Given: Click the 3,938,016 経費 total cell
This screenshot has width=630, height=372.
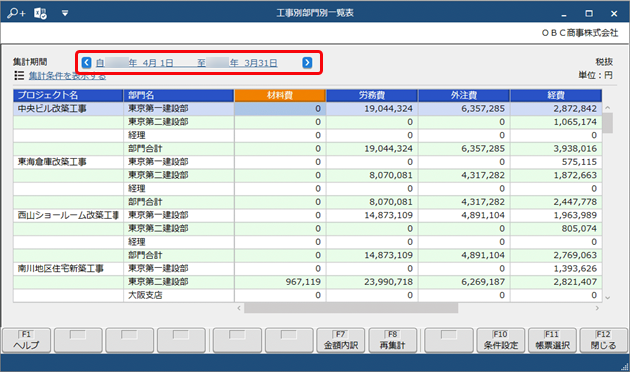Looking at the screenshot, I should pyautogui.click(x=556, y=149).
